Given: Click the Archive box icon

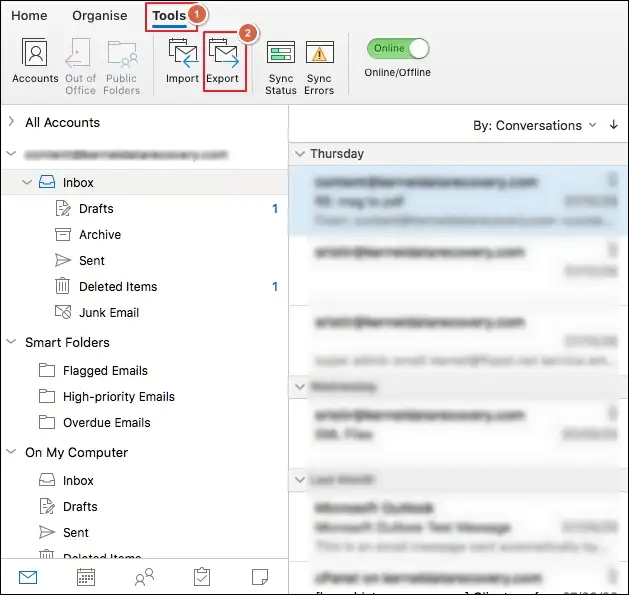Looking at the screenshot, I should 63,234.
